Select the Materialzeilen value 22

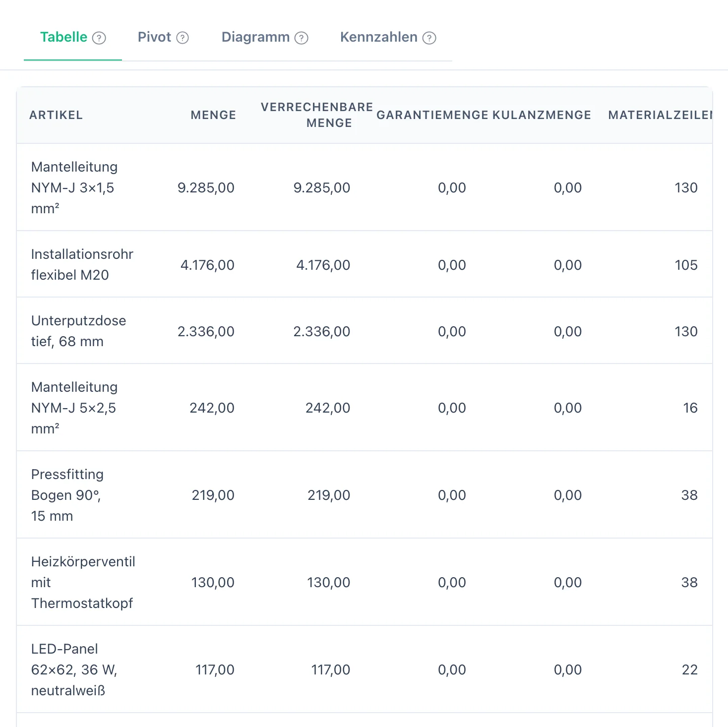(x=690, y=669)
